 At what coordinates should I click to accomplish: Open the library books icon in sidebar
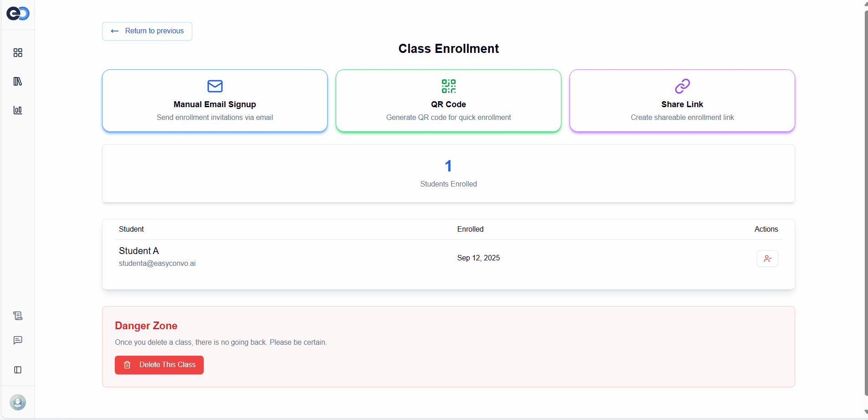point(18,82)
